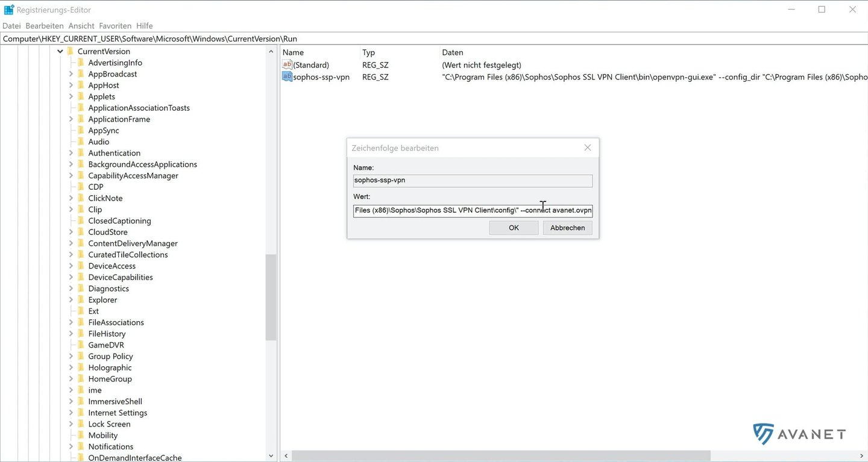Expand the Internet Settings key

pyautogui.click(x=71, y=413)
